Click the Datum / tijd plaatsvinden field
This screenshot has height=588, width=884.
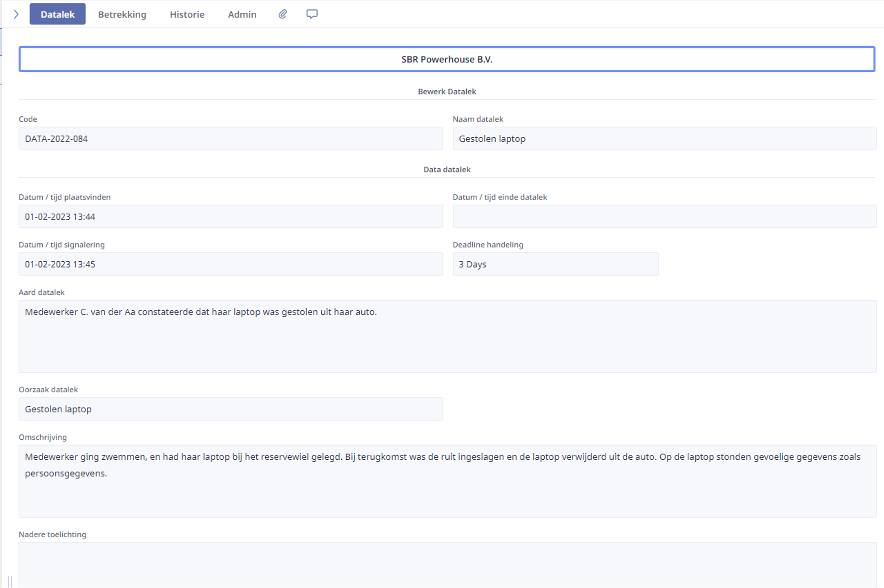point(231,217)
